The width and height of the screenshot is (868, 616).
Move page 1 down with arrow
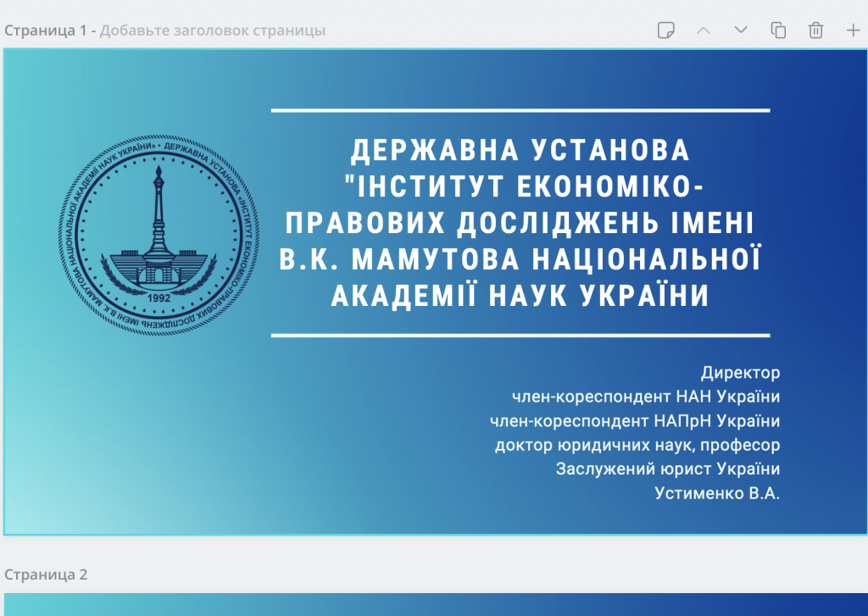pyautogui.click(x=741, y=30)
